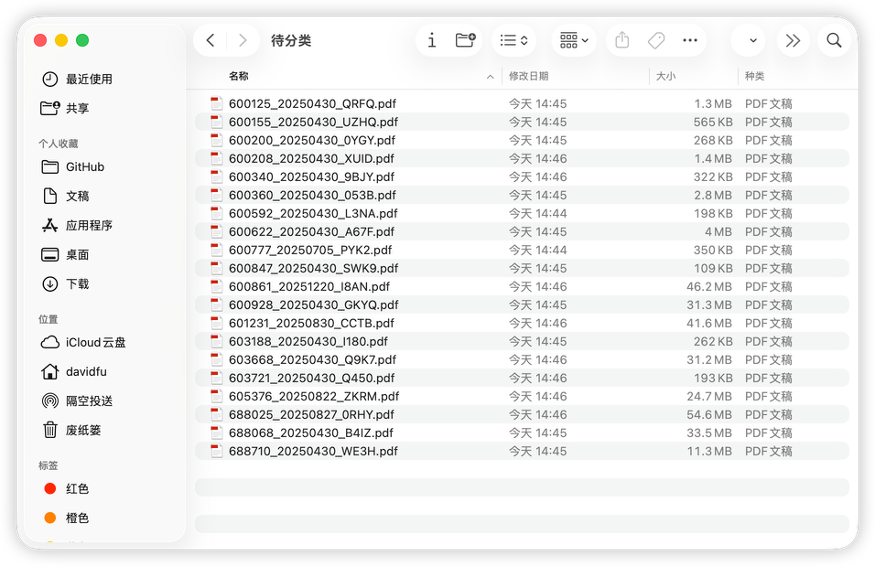The width and height of the screenshot is (877, 566).
Task: Open the Trash (废纸篓) sidebar item
Action: [x=84, y=430]
